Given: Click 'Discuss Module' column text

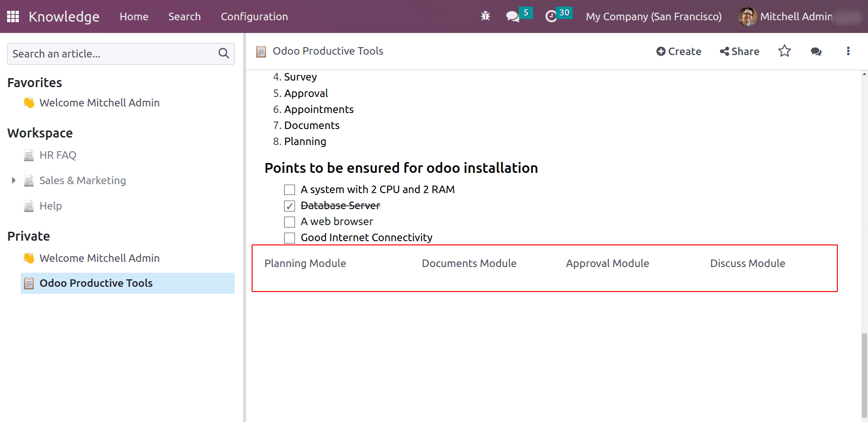Looking at the screenshot, I should (x=747, y=263).
